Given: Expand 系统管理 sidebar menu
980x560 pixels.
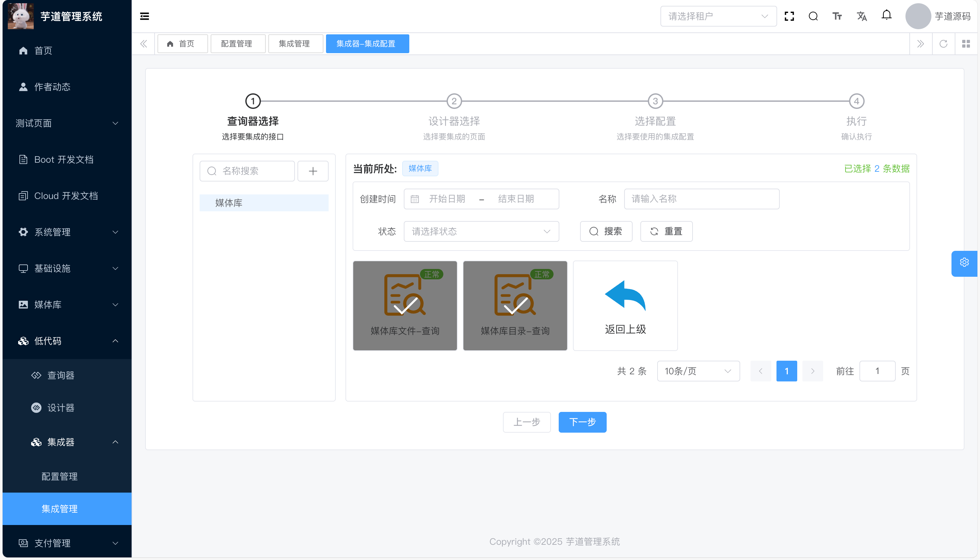Looking at the screenshot, I should (67, 232).
